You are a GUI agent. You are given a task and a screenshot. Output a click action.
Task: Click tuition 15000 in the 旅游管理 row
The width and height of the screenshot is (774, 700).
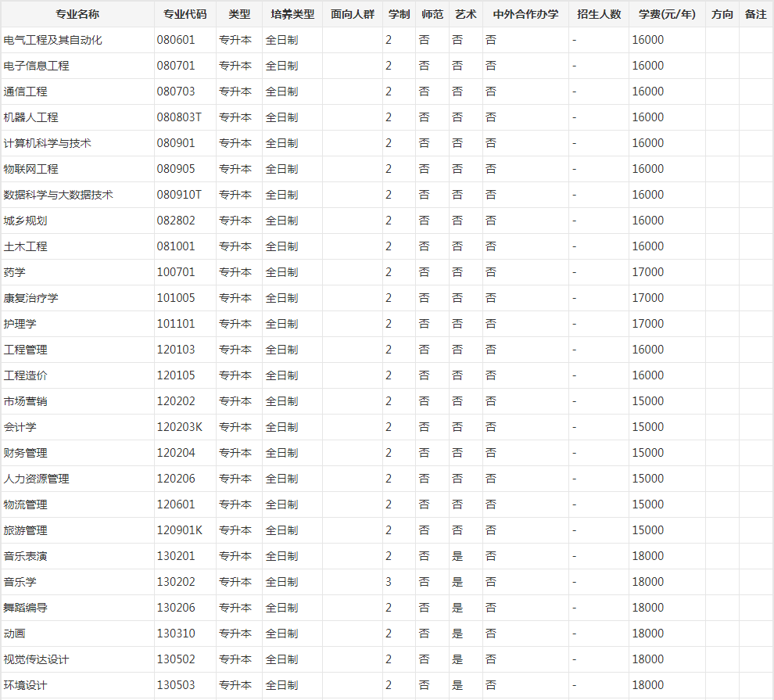coord(648,530)
